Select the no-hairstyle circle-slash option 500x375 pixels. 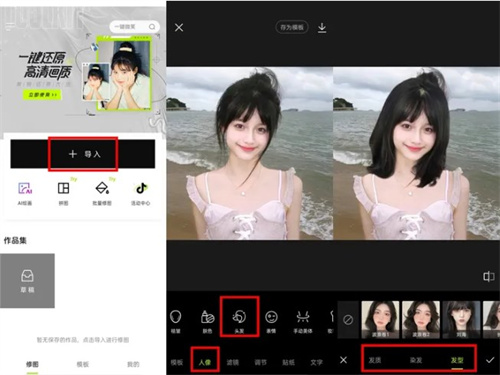348,320
